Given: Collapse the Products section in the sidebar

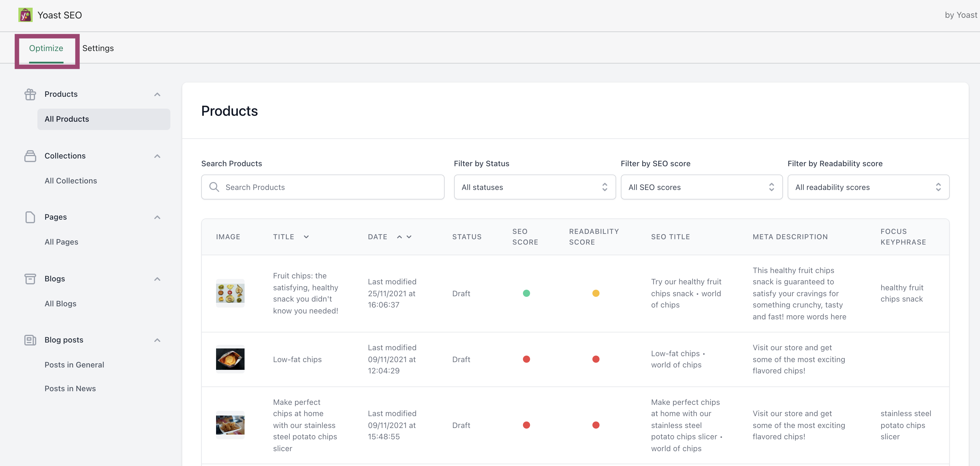Looking at the screenshot, I should click(x=157, y=94).
